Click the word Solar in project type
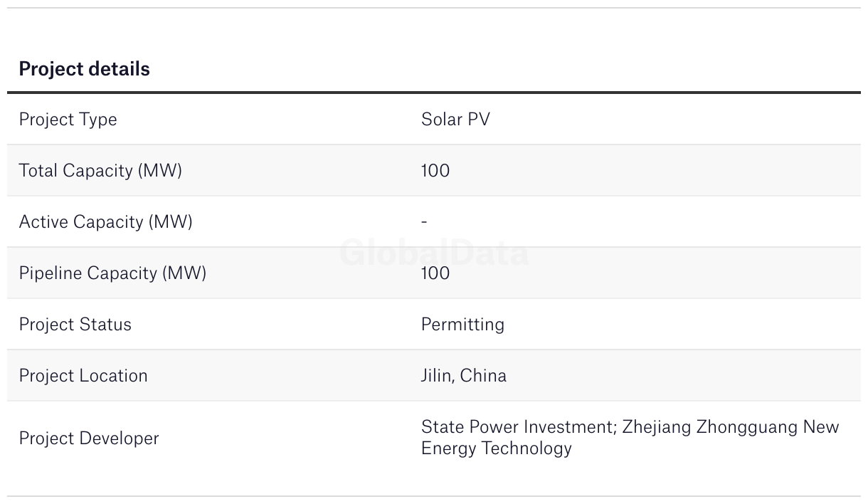Image resolution: width=868 pixels, height=504 pixels. [x=440, y=119]
